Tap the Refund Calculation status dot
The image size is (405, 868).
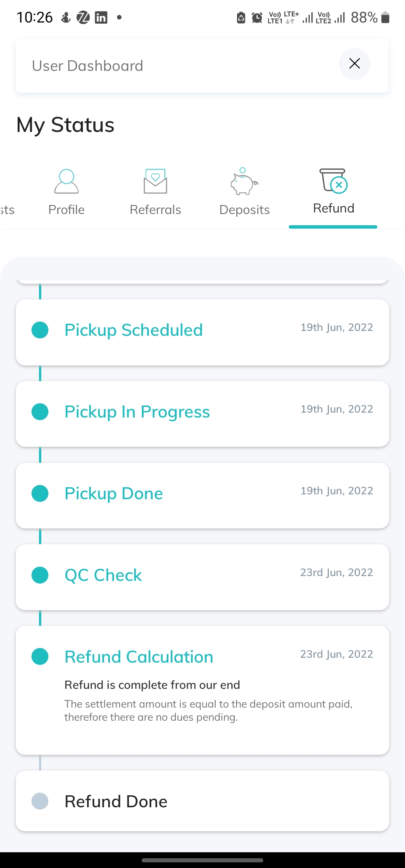tap(40, 657)
